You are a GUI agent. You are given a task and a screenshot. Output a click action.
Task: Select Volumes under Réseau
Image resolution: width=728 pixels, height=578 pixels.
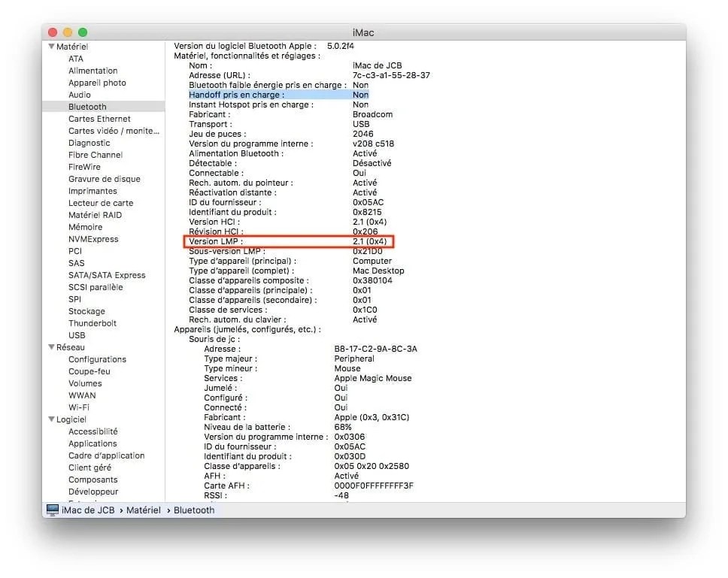[85, 383]
